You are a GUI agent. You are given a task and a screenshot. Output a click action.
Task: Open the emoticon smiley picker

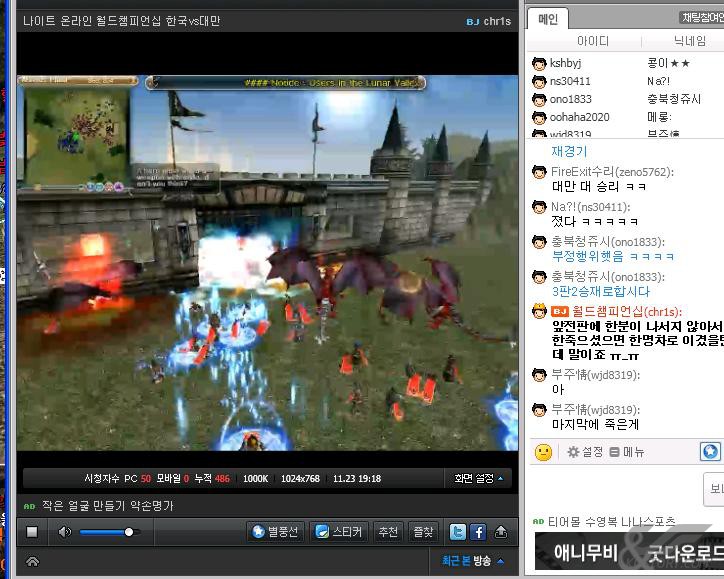(x=543, y=452)
